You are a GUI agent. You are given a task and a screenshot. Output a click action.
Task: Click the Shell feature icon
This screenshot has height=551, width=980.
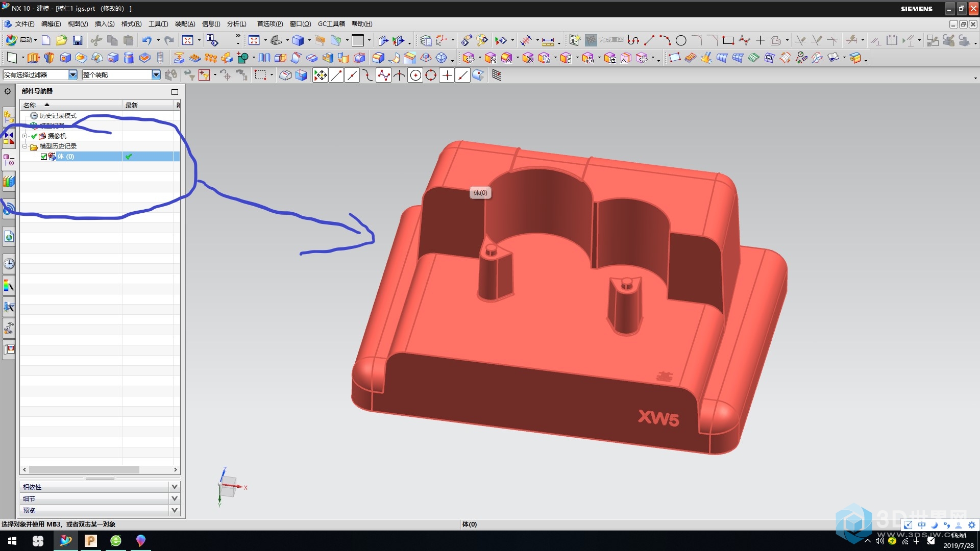tap(359, 58)
